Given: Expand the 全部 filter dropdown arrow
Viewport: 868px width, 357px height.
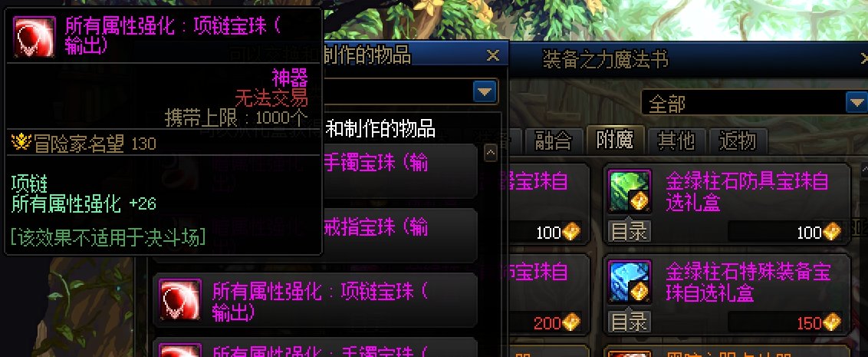Looking at the screenshot, I should click(857, 103).
